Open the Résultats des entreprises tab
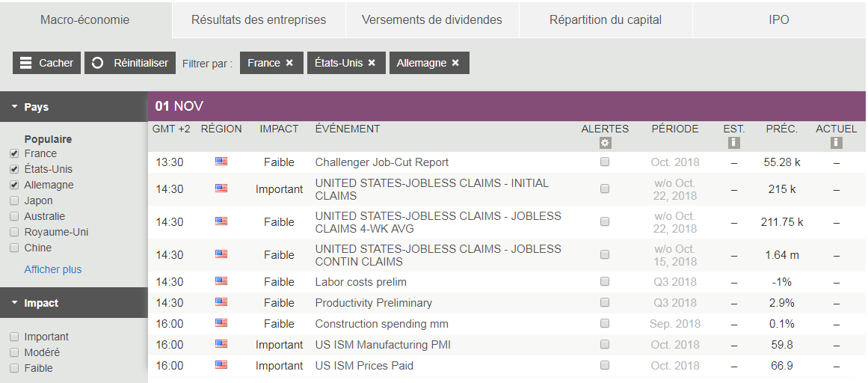 point(259,20)
